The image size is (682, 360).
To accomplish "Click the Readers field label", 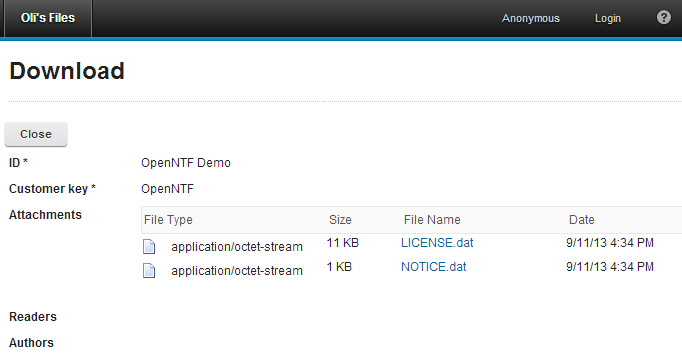I will click(x=33, y=317).
